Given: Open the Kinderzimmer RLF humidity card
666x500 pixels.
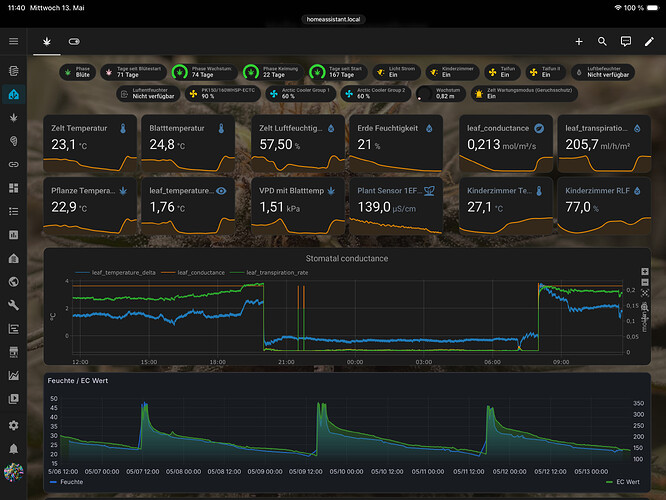Looking at the screenshot, I should coord(604,206).
